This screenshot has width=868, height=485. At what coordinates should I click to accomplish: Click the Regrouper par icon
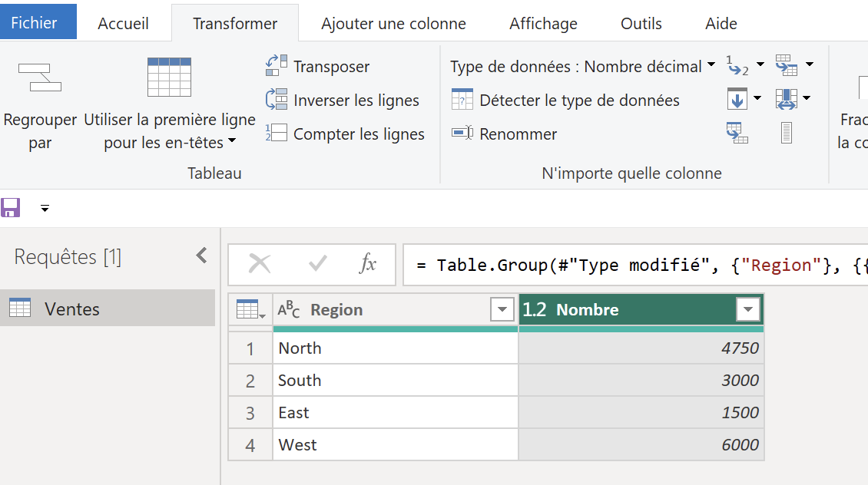(x=40, y=78)
